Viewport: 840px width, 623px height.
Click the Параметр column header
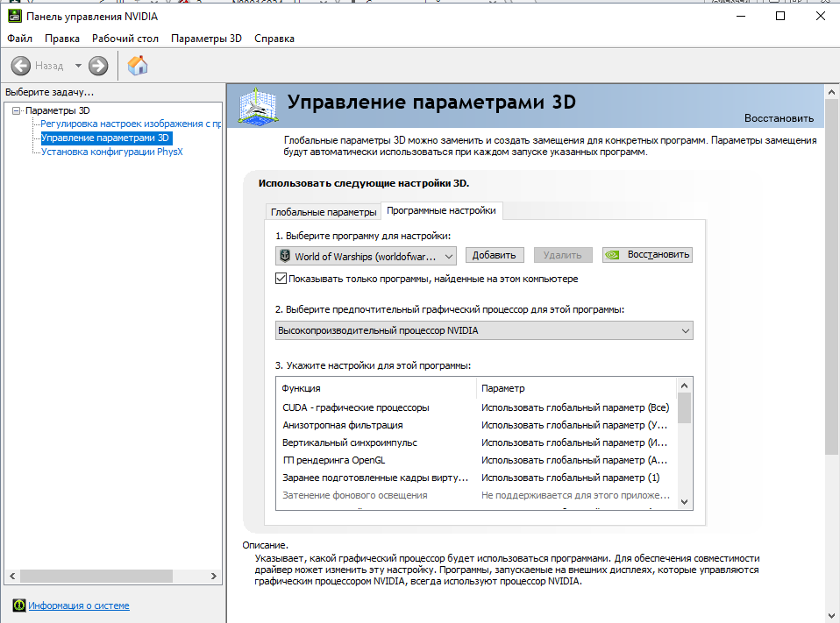pos(576,388)
